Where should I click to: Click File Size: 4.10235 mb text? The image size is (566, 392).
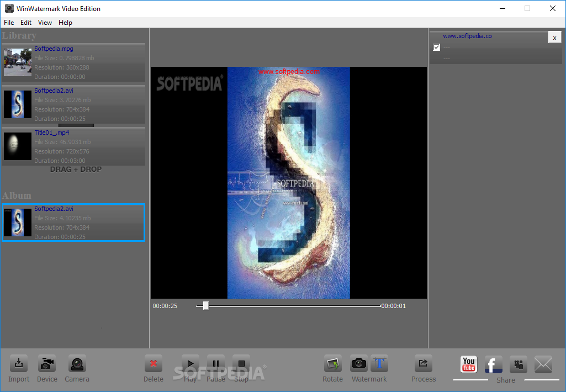coord(62,218)
